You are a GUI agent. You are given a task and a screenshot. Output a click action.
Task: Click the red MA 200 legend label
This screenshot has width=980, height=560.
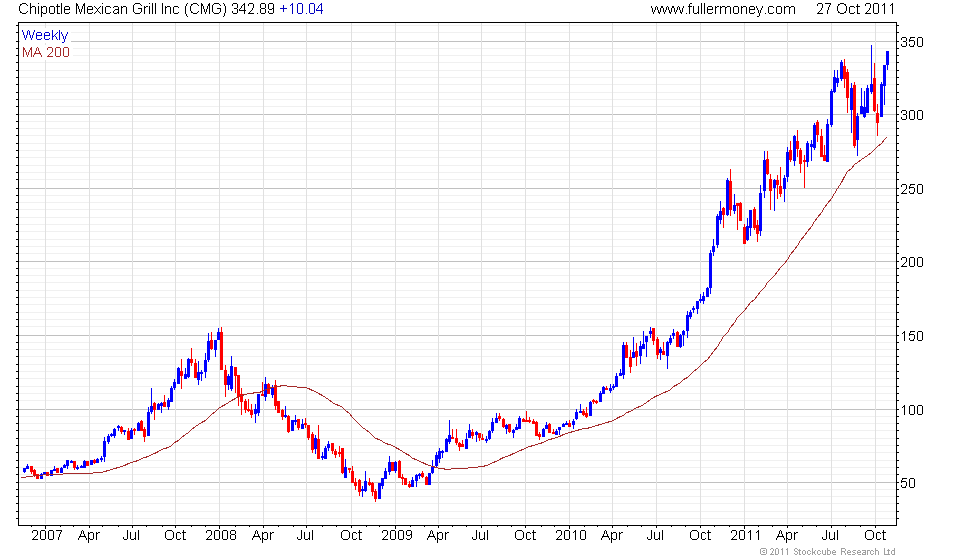(46, 52)
